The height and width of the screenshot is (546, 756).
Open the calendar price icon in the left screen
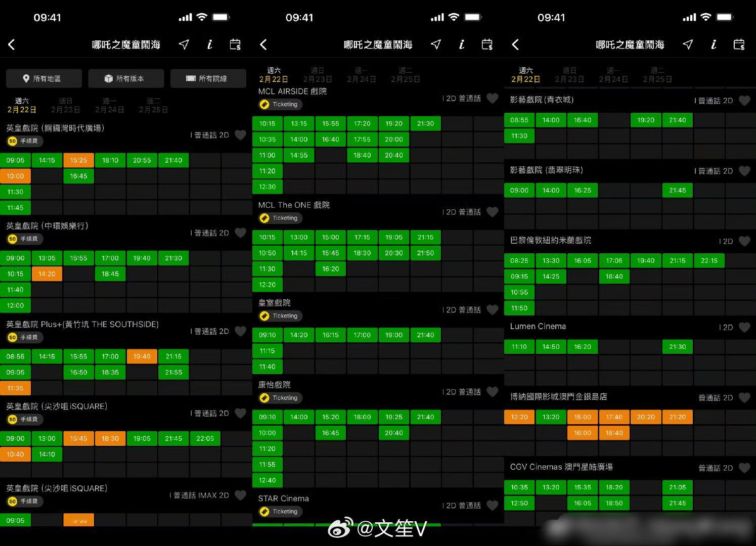click(235, 44)
